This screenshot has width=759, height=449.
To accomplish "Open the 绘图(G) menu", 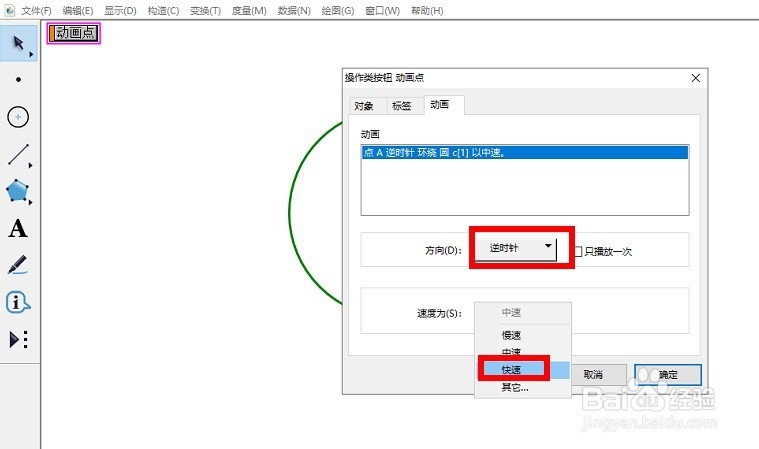I will click(x=338, y=10).
